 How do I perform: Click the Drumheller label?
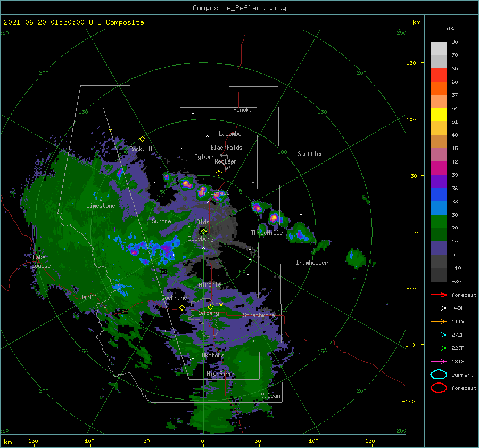(312, 263)
